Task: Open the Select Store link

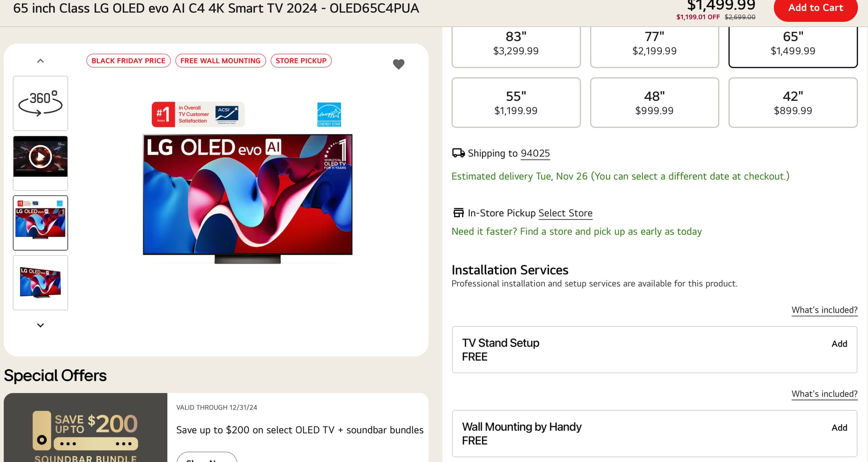Action: tap(565, 213)
